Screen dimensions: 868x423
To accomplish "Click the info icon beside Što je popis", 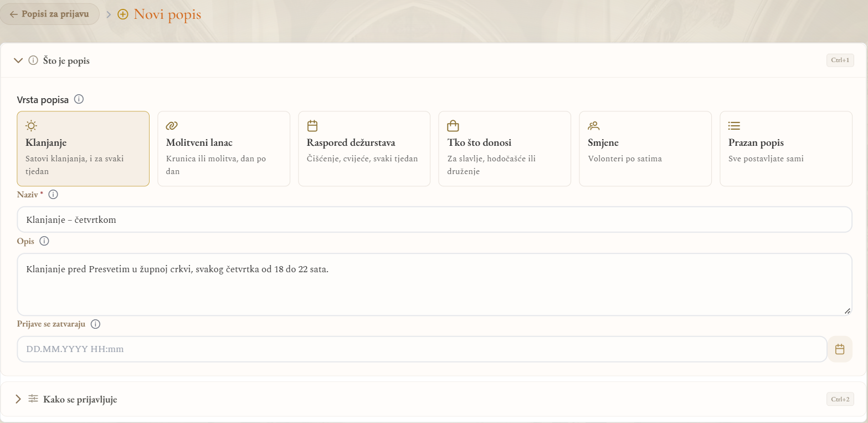I will 33,60.
